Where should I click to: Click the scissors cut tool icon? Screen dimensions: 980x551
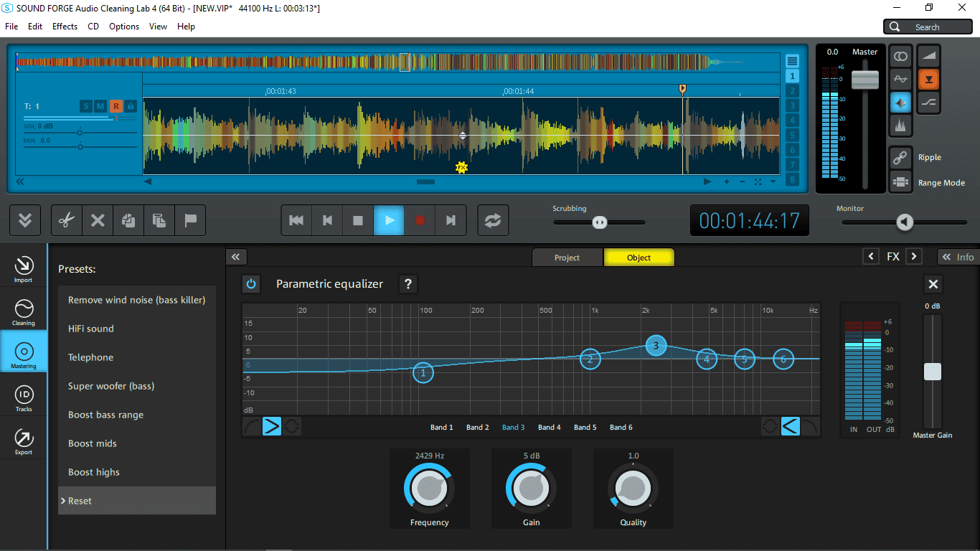pyautogui.click(x=67, y=220)
